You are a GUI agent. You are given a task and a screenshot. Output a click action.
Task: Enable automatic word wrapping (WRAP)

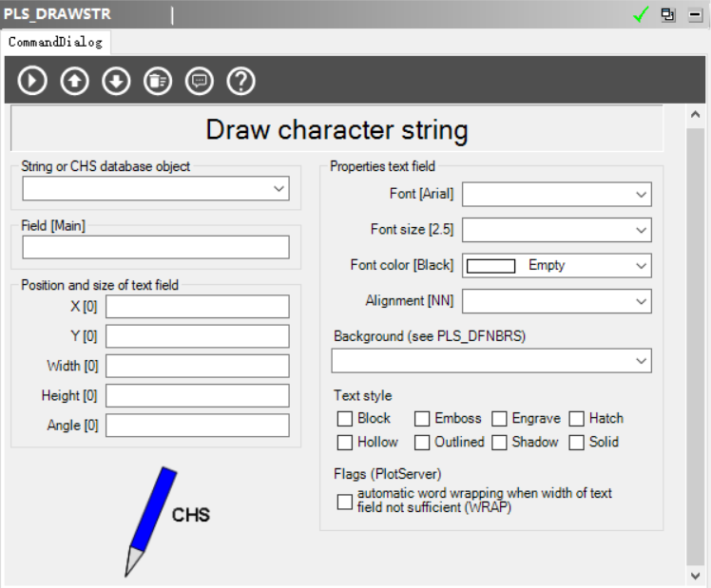(x=345, y=502)
